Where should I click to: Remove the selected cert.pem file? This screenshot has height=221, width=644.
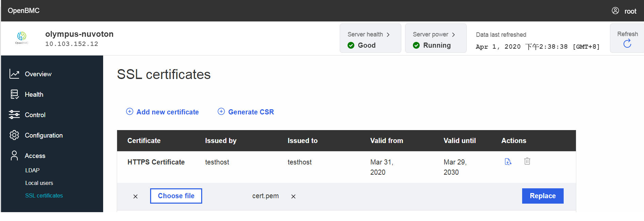[293, 196]
